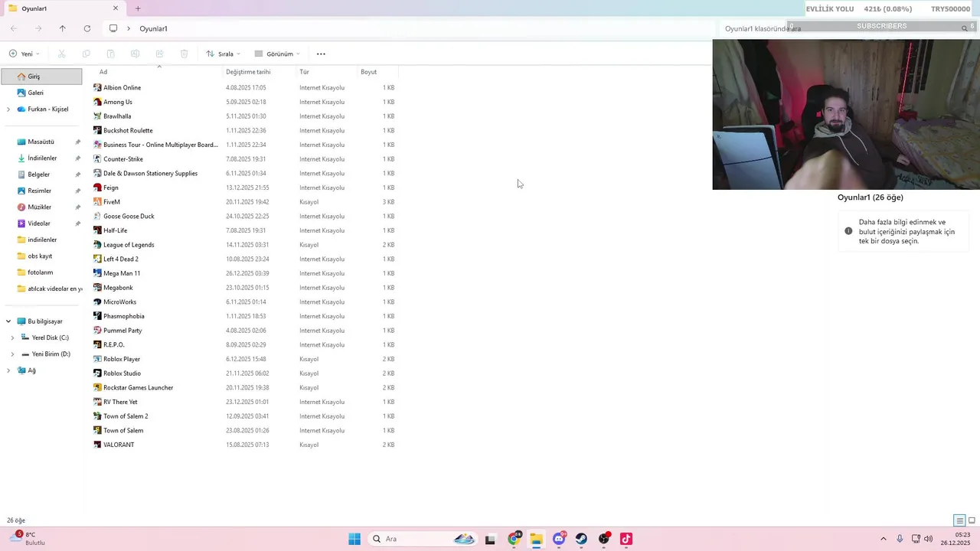Image resolution: width=980 pixels, height=551 pixels.
Task: Open Giriş in the navigation pane
Action: click(42, 77)
